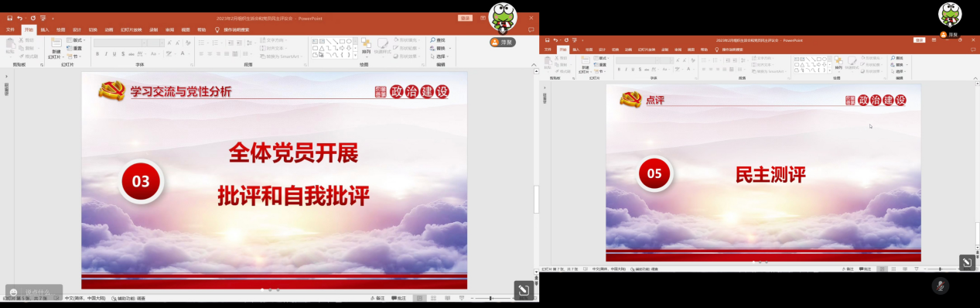Click the muted microphone icon at bottom right
The width and height of the screenshot is (980, 308).
click(940, 286)
